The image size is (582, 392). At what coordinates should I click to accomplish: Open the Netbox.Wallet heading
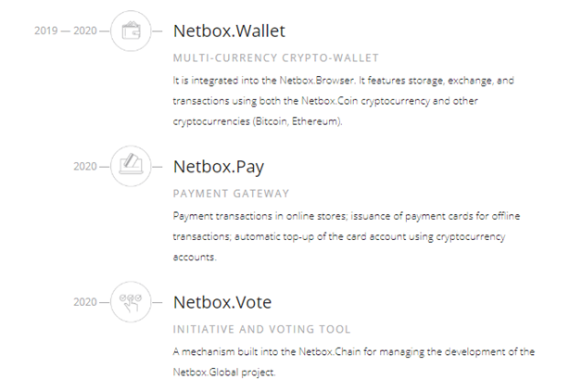[x=229, y=31]
